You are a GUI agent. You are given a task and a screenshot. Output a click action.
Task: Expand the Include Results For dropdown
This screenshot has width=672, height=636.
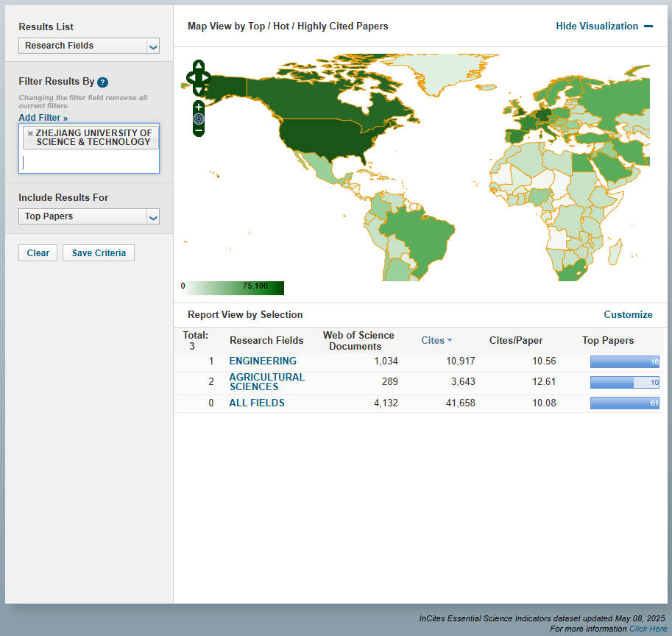[x=89, y=216]
